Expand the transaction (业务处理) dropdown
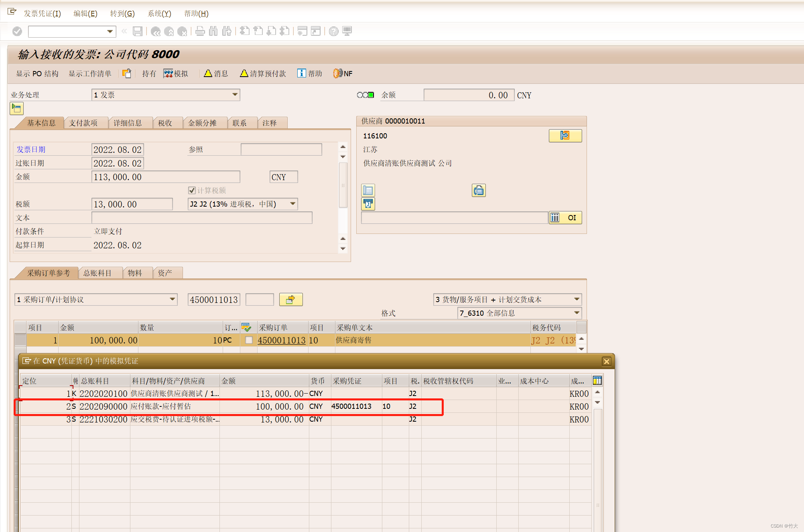The image size is (804, 532). (x=235, y=95)
